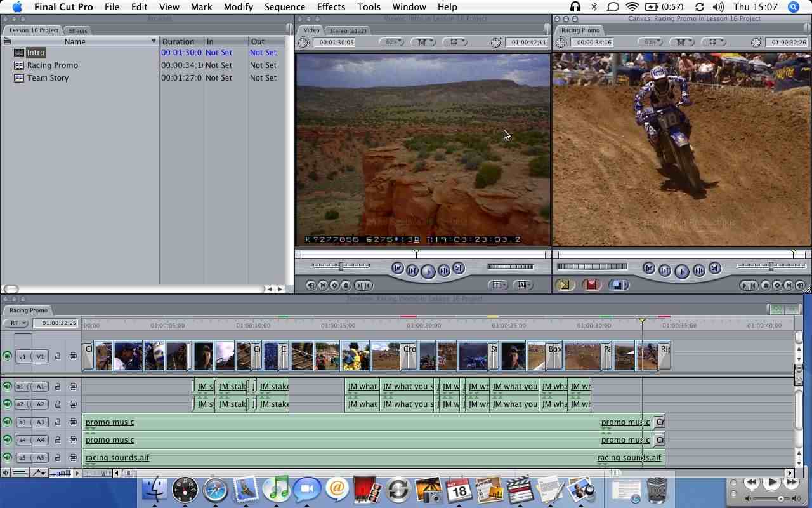
Task: Click the Name column header
Action: (x=79, y=41)
